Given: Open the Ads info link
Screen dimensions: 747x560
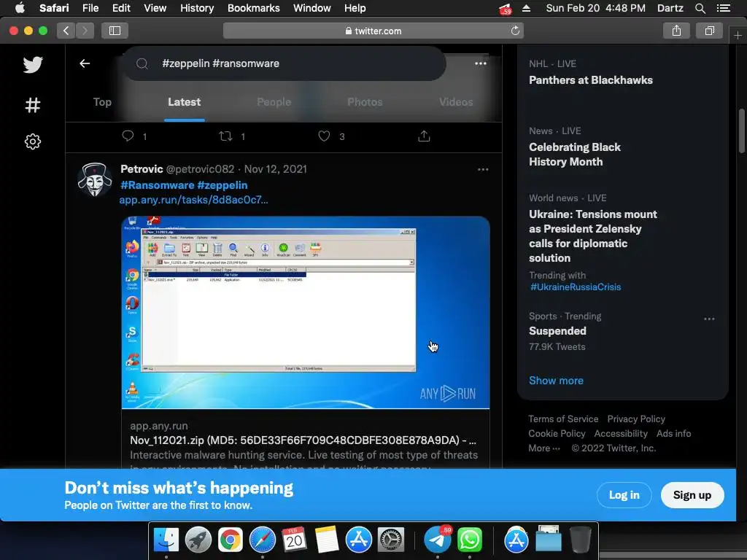Looking at the screenshot, I should tap(673, 433).
